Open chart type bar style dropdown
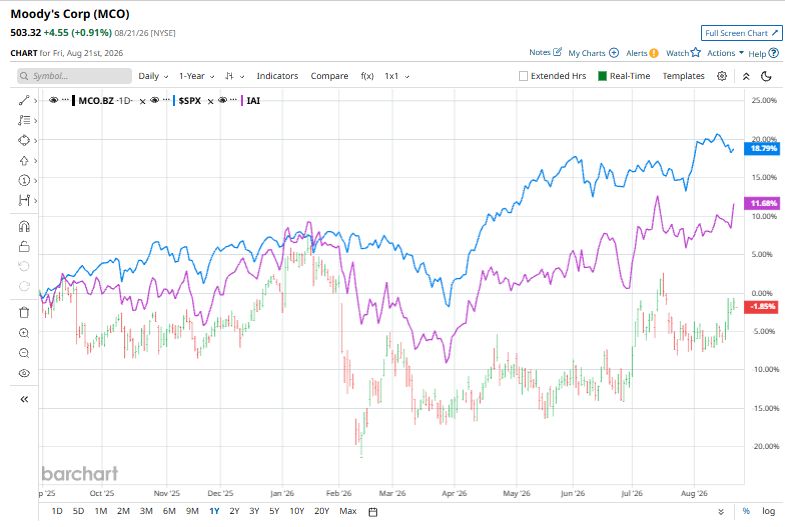The image size is (785, 527). click(234, 76)
